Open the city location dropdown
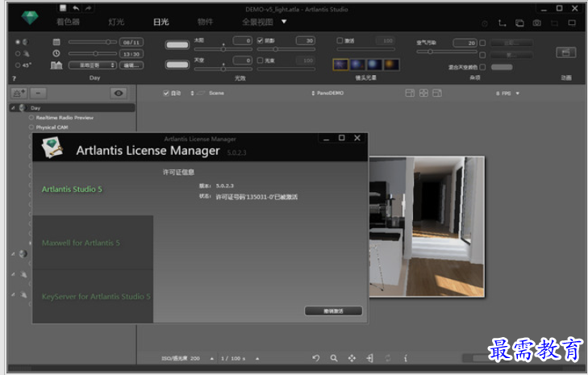588x375 pixels. pyautogui.click(x=92, y=65)
